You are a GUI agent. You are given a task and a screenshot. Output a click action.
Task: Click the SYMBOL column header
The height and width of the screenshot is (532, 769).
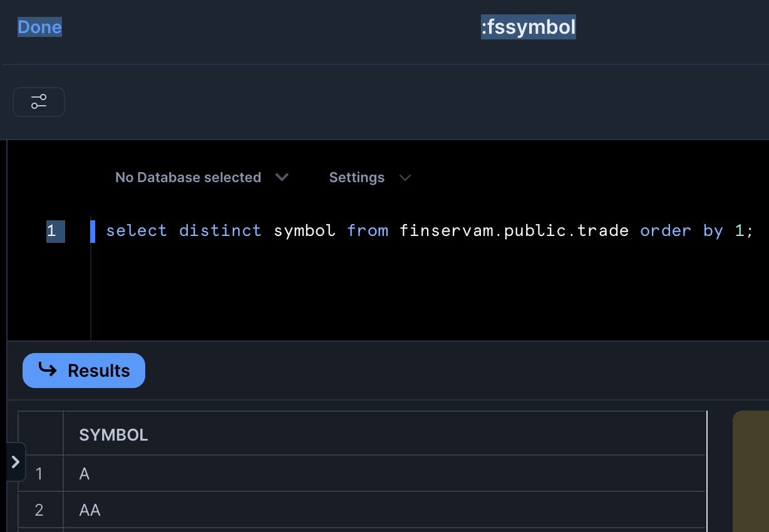(113, 435)
